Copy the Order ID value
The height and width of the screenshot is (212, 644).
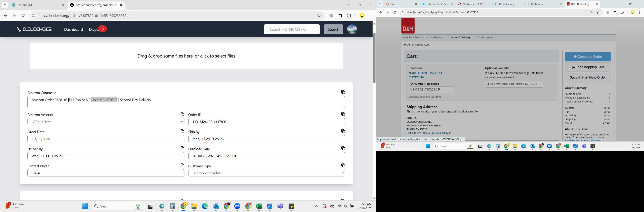coord(343,114)
